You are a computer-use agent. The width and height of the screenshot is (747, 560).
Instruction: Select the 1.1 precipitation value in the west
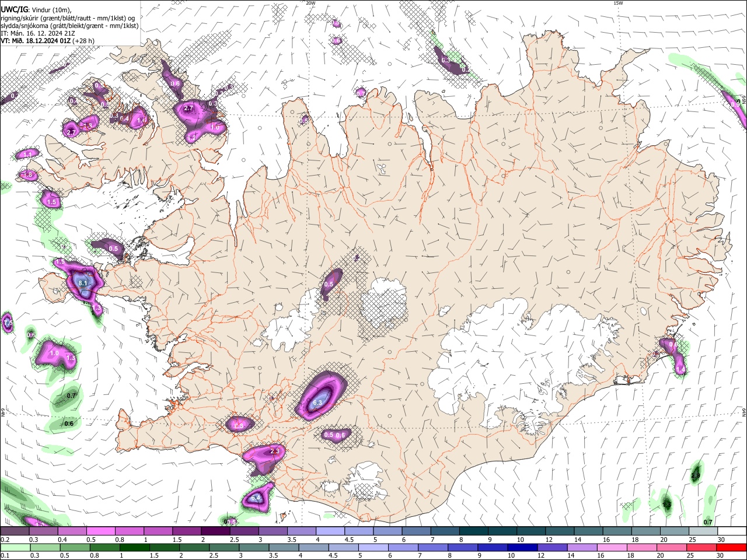coord(27,155)
